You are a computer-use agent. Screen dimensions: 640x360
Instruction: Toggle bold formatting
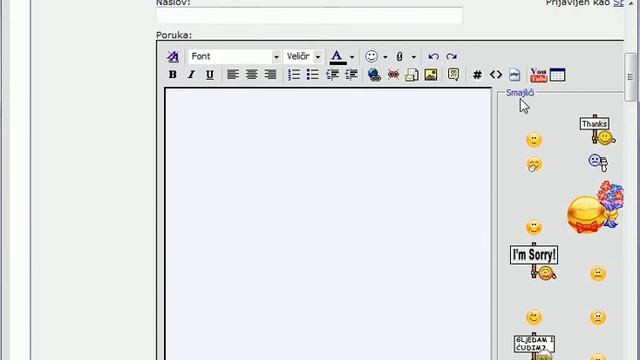(173, 75)
